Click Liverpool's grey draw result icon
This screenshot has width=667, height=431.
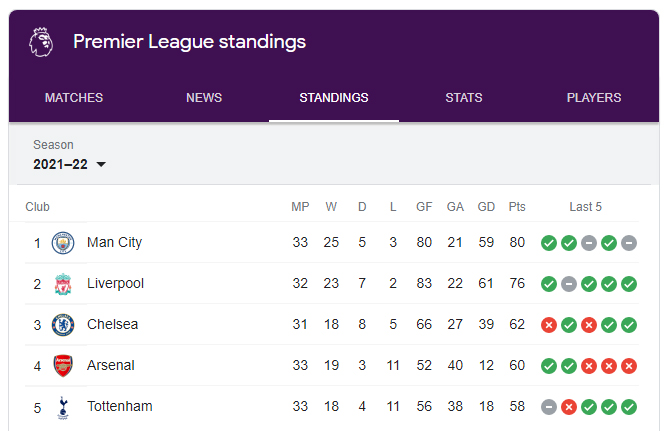(569, 284)
